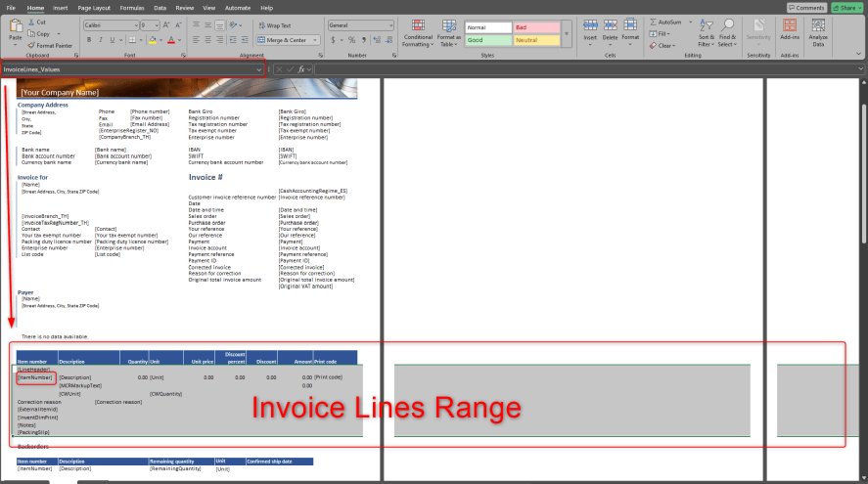Toggle Bold formatting

click(x=88, y=40)
